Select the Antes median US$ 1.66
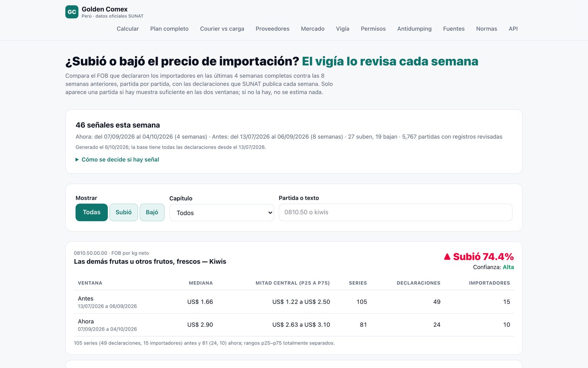Screen dimensions: 588x368 200,302
